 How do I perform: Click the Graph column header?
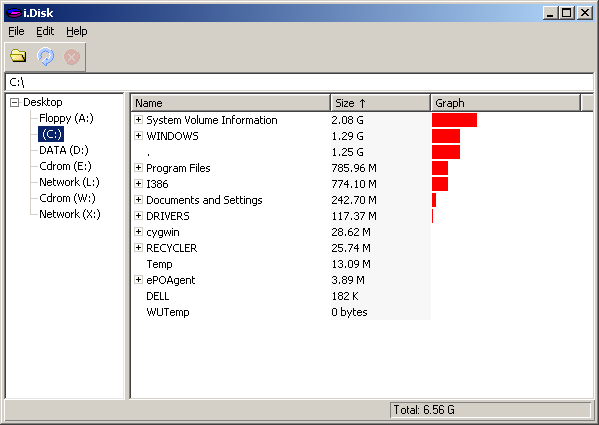(505, 103)
